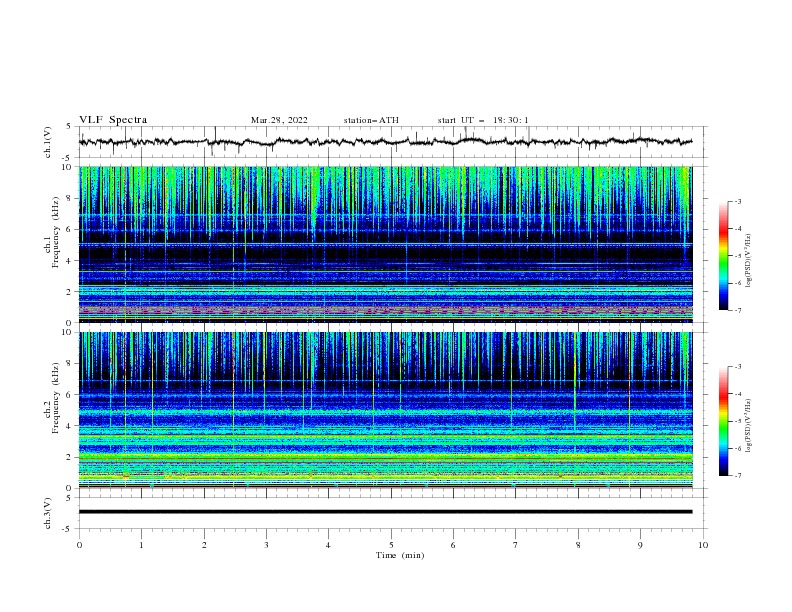This screenshot has width=792, height=612.
Task: Click the time axis tick label "6"
Action: (x=453, y=545)
